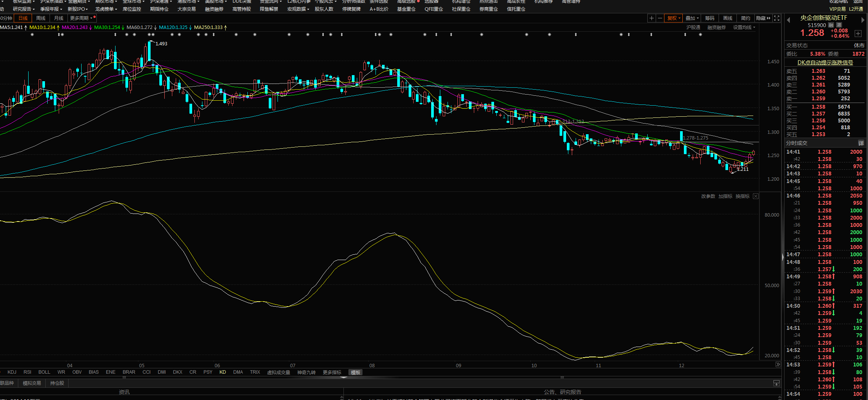The image size is (868, 400).
Task: Close the KD indicator panel
Action: pos(756,196)
